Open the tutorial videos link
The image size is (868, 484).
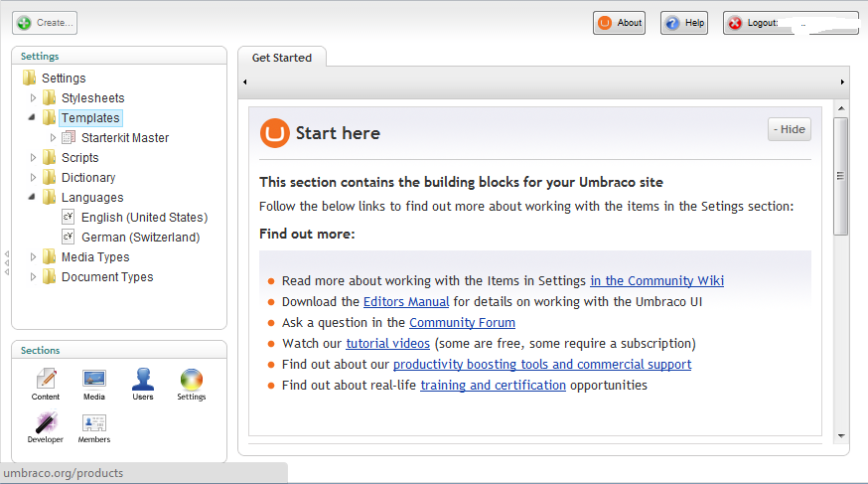pos(388,343)
